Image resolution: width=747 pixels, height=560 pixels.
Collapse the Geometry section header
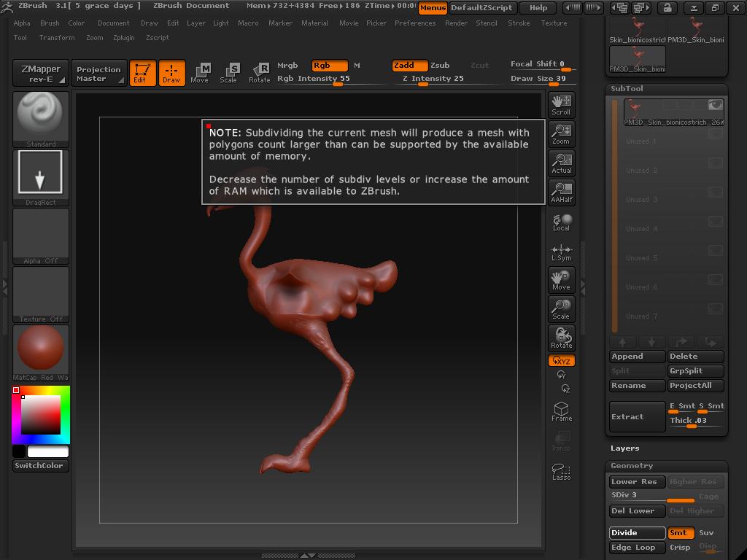pyautogui.click(x=632, y=466)
